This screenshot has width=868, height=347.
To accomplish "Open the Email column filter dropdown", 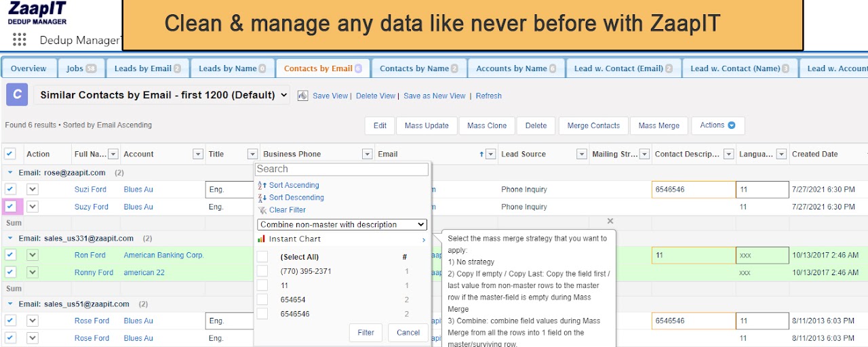I will tap(491, 155).
